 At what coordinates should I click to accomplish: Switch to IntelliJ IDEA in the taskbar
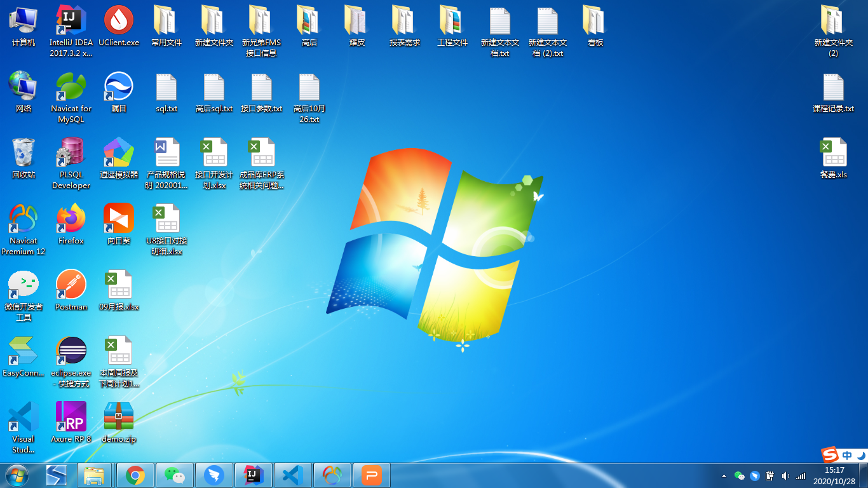(x=253, y=475)
